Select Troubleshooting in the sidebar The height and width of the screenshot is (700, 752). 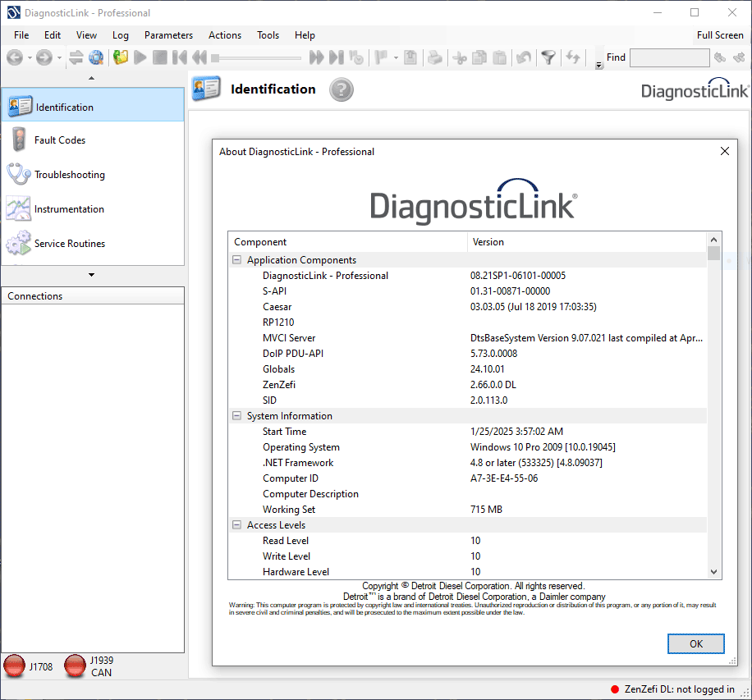coord(93,175)
